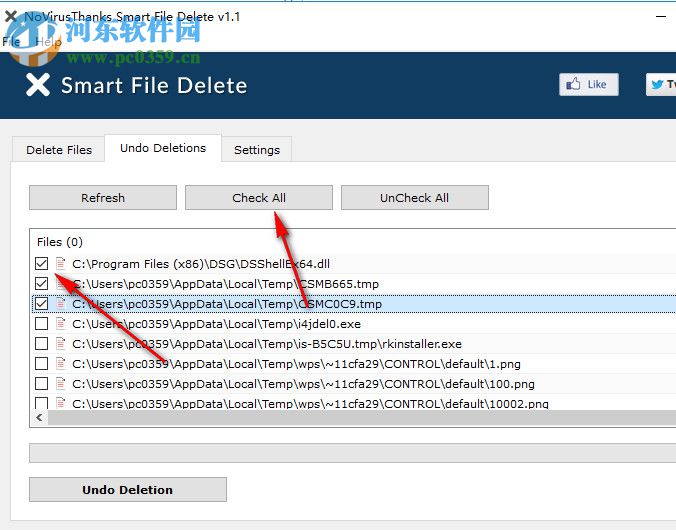Select the default\1.png file path
Screen dimensions: 676x530
[296, 364]
